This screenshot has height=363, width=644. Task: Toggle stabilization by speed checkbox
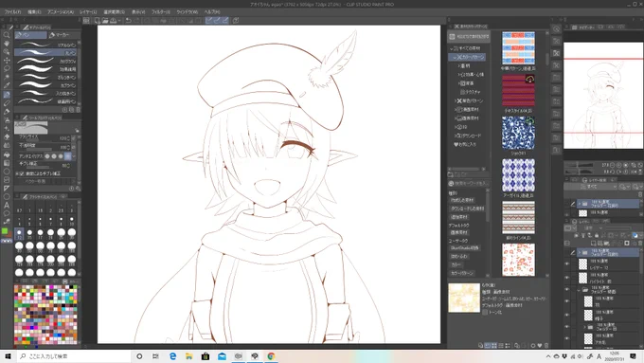(22, 173)
